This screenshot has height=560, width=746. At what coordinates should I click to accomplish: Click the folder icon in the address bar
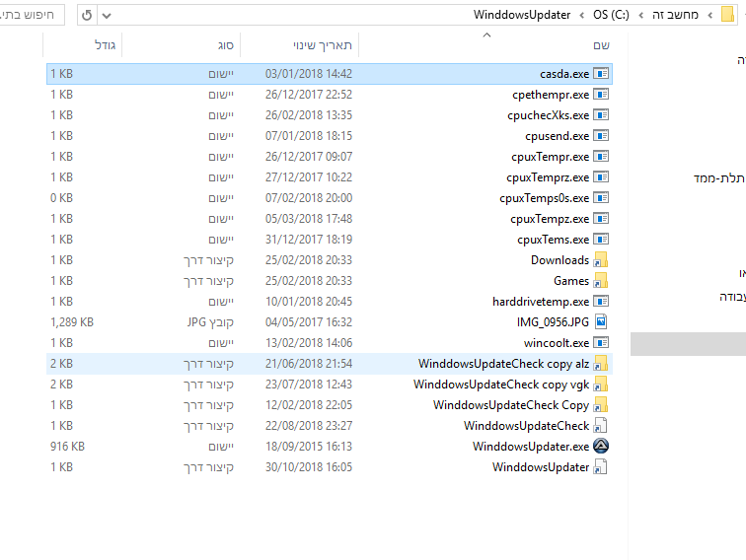pos(727,15)
